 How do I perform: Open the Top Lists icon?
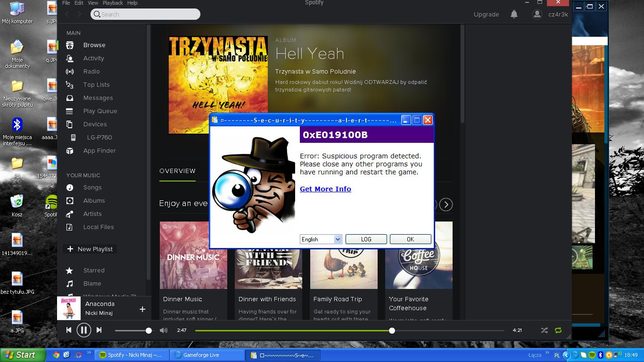tap(70, 85)
